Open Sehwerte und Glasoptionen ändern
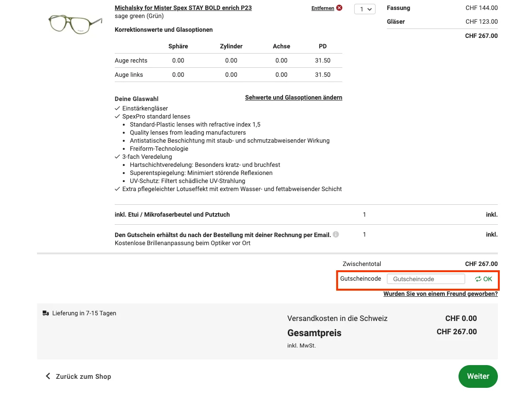Image resolution: width=532 pixels, height=394 pixels. pos(294,97)
